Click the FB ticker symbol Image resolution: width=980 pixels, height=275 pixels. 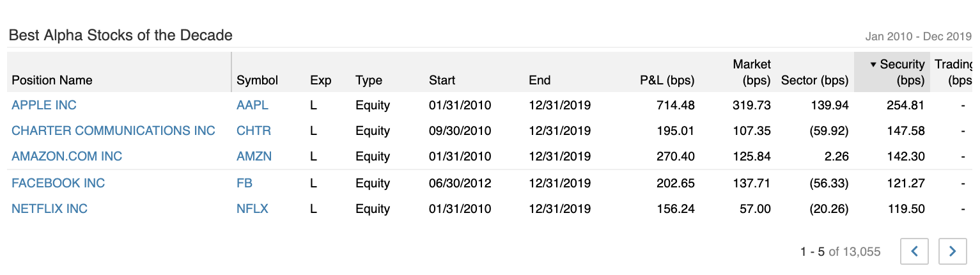tap(244, 183)
